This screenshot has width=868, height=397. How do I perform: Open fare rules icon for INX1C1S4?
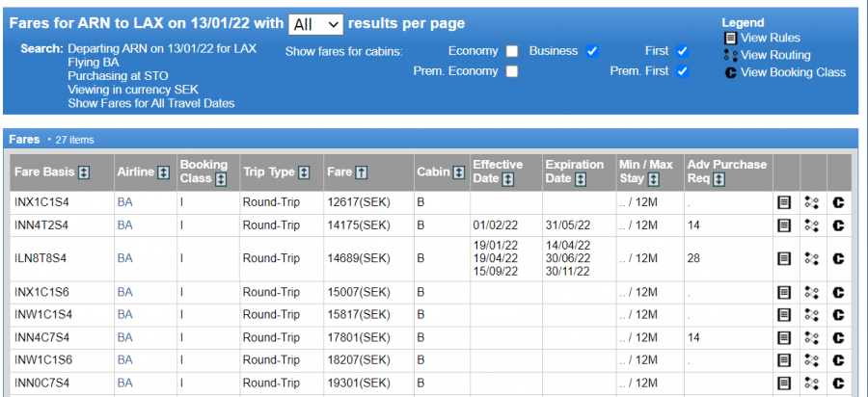click(x=784, y=203)
